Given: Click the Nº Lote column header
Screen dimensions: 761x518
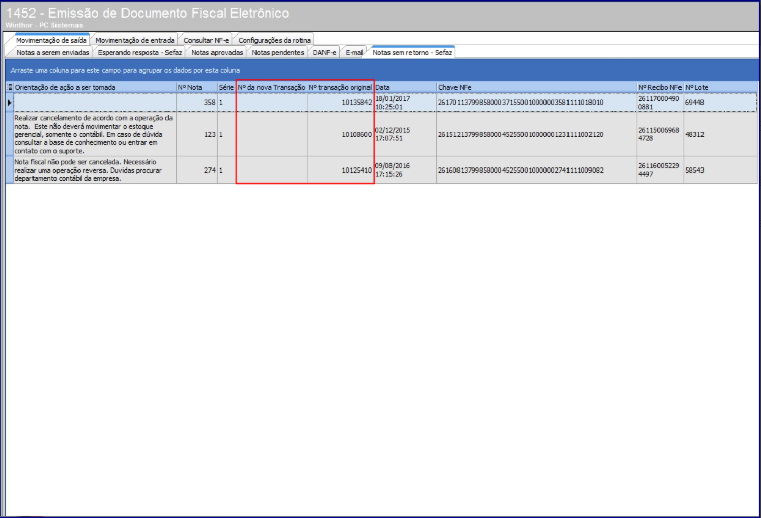Looking at the screenshot, I should (x=720, y=87).
